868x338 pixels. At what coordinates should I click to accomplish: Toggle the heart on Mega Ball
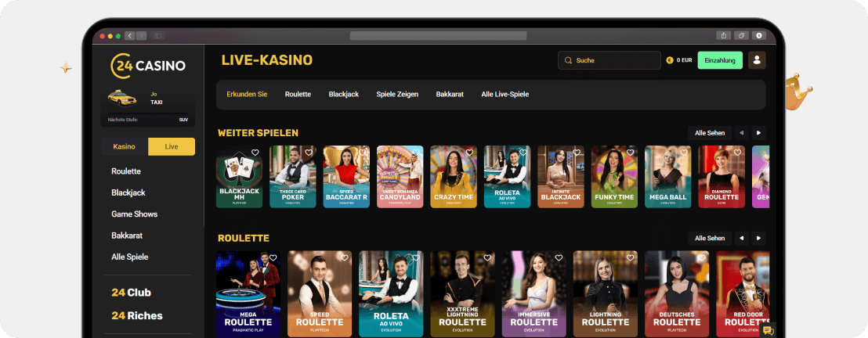click(684, 153)
